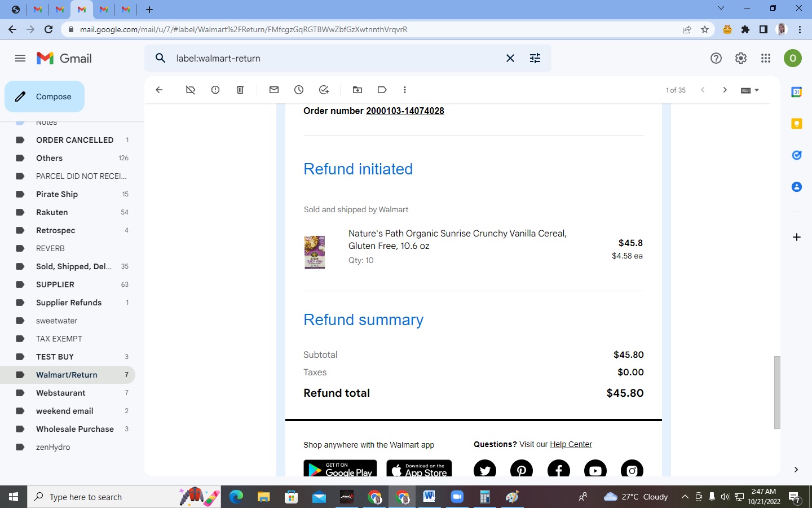The width and height of the screenshot is (812, 508).
Task: Compose a new email
Action: [45, 97]
